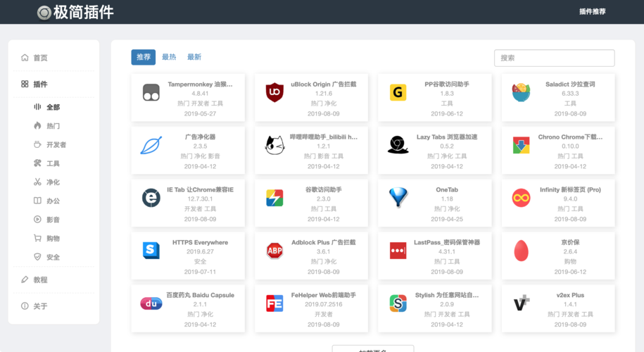
Task: Open the 影音 category
Action: pos(53,220)
